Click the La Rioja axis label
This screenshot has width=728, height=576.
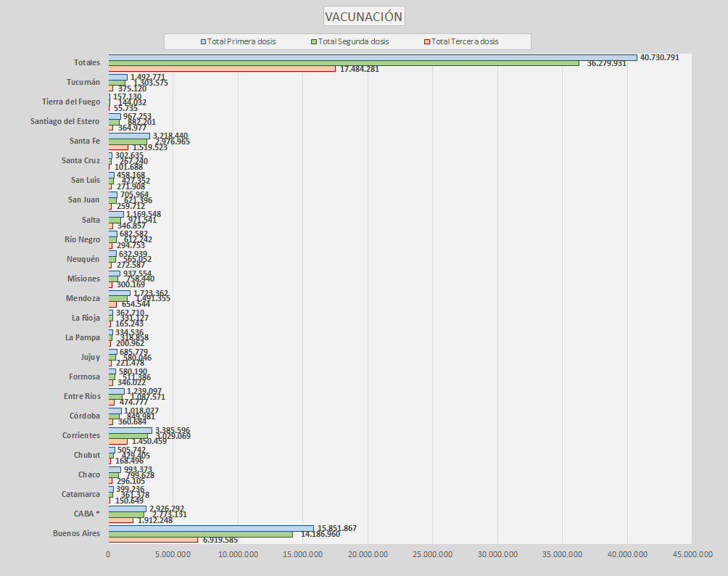point(86,318)
